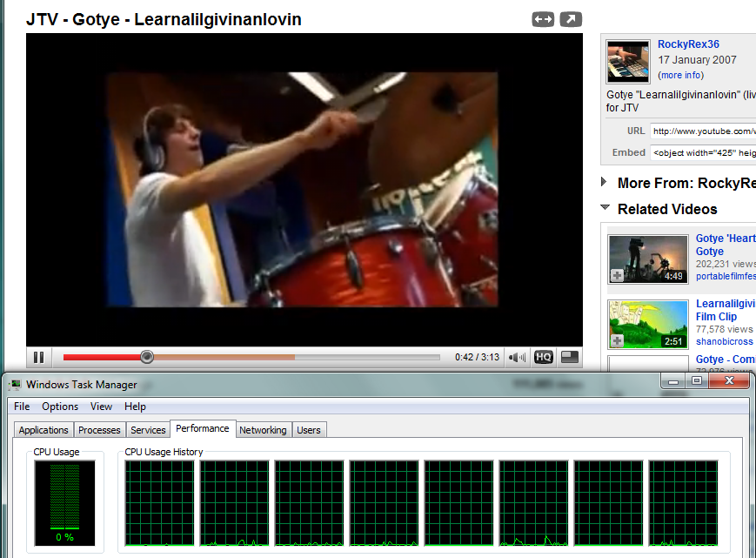Open portablefilmfes uploader link

pyautogui.click(x=726, y=276)
